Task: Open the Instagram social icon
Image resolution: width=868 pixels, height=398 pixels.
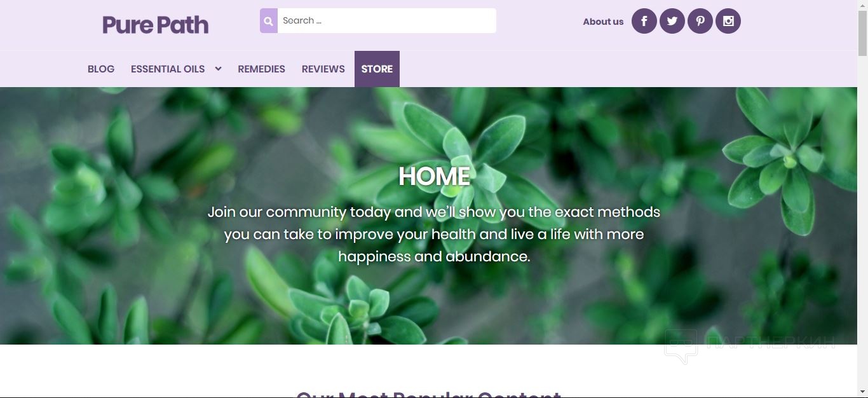Action: click(x=728, y=21)
